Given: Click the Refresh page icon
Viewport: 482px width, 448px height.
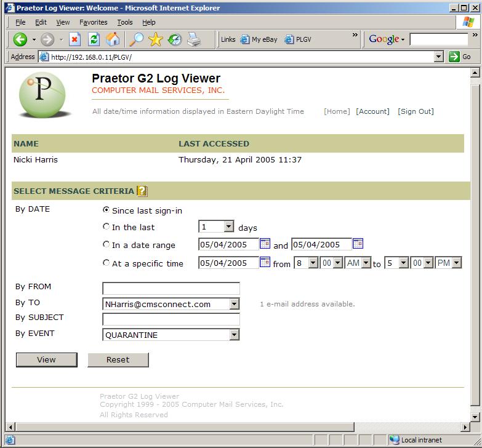Looking at the screenshot, I should pos(94,39).
